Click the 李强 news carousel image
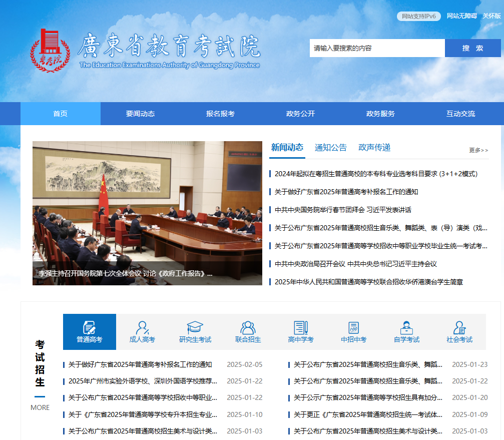This screenshot has width=504, height=440. (147, 212)
